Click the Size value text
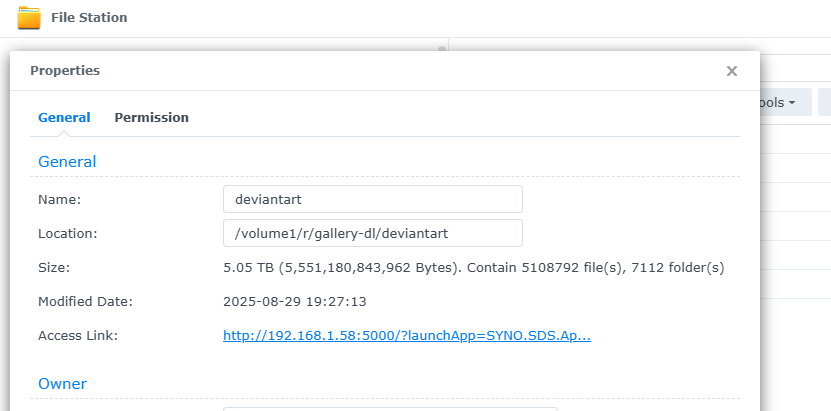 coord(473,267)
